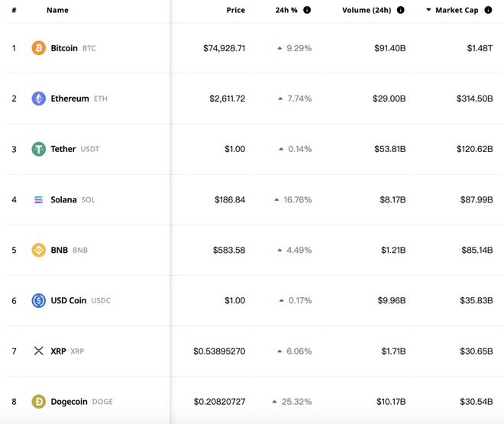Click Dogecoin price $0.20820727

click(x=219, y=402)
